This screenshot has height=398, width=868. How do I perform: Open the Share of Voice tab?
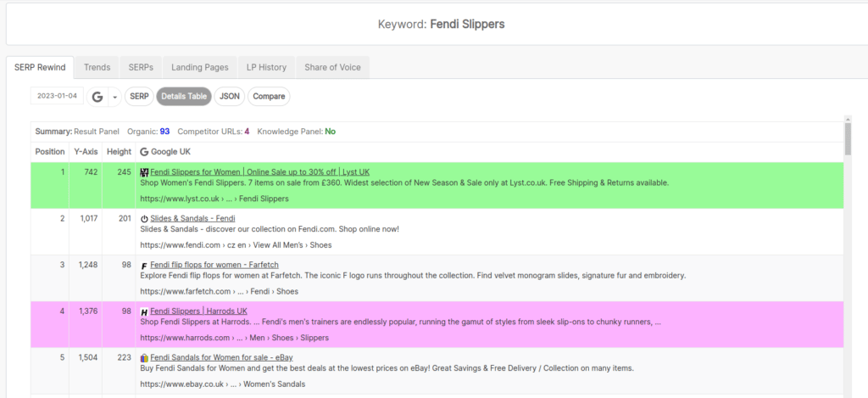pos(332,67)
